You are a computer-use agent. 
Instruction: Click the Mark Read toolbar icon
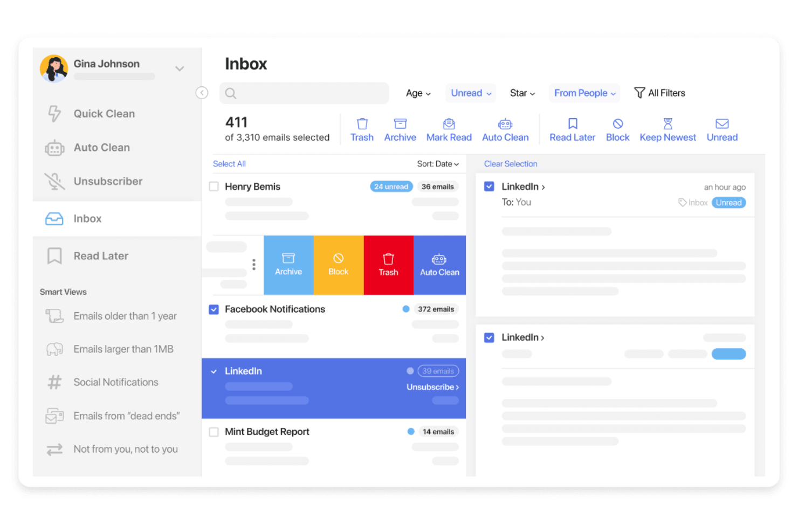click(x=449, y=129)
